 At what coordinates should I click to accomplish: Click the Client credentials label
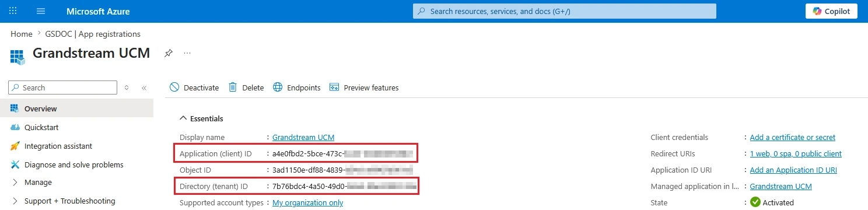tap(679, 137)
